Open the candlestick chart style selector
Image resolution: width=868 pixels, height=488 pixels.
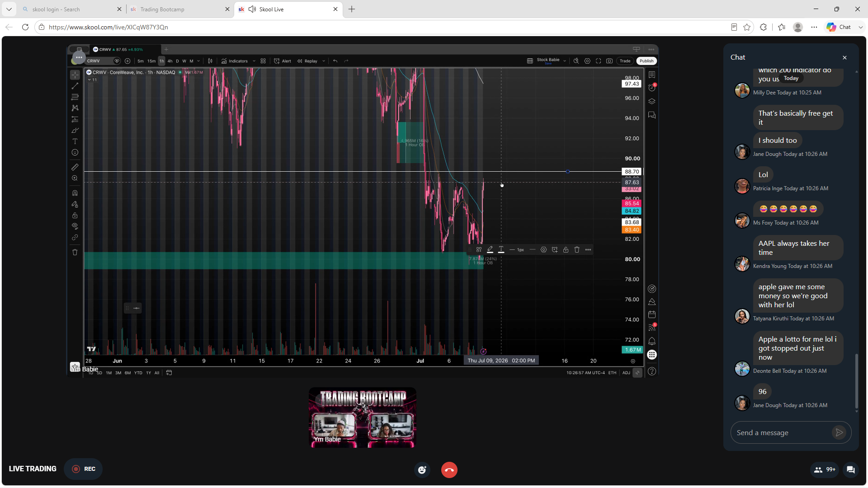[210, 61]
